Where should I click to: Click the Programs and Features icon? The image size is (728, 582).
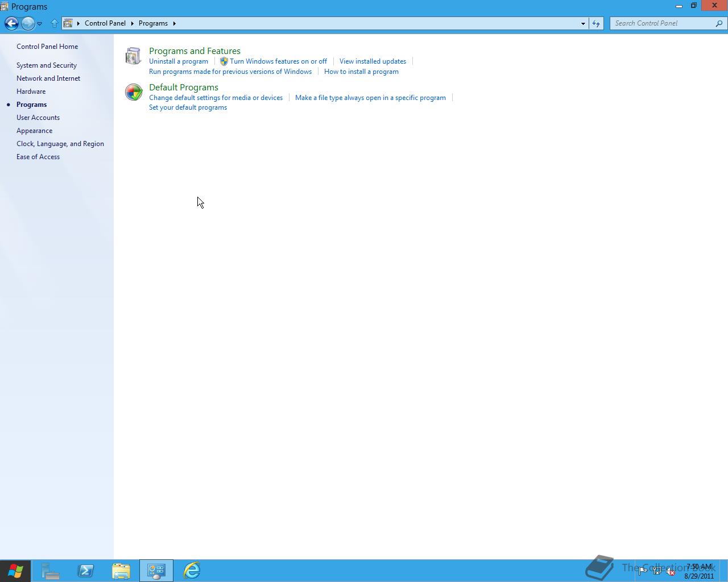pos(133,56)
